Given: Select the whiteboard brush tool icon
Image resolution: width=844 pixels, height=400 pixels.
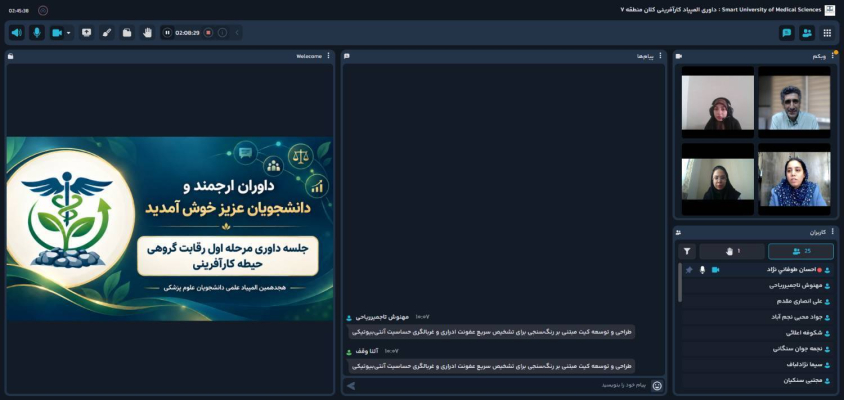Looking at the screenshot, I should coord(107,33).
